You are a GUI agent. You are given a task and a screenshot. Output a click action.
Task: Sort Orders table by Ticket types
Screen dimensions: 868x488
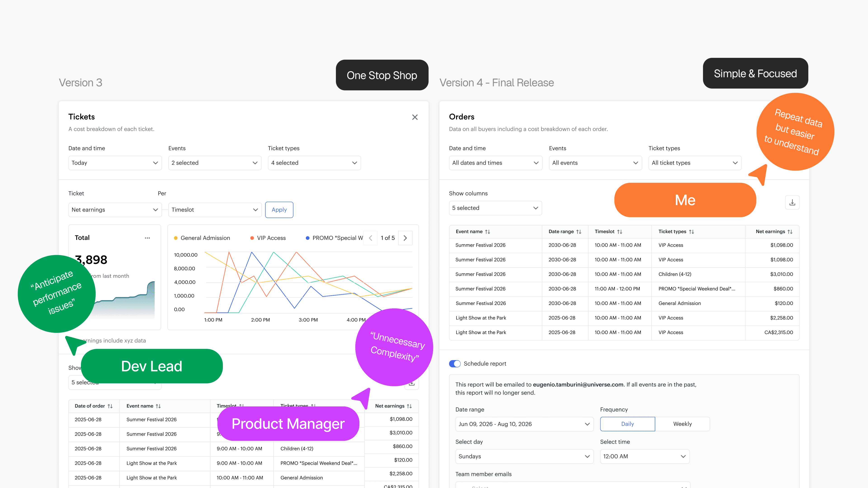point(691,232)
